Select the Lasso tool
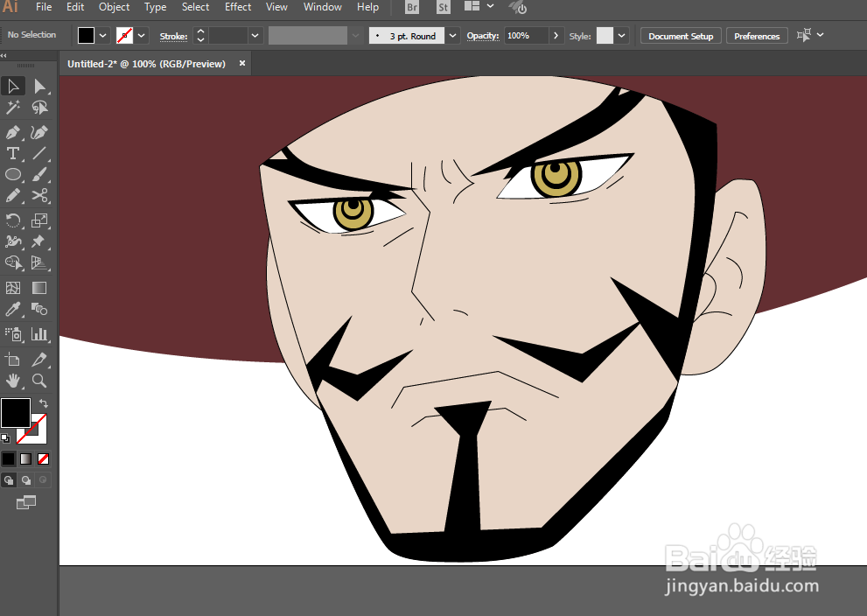Viewport: 867px width, 616px height. point(39,108)
